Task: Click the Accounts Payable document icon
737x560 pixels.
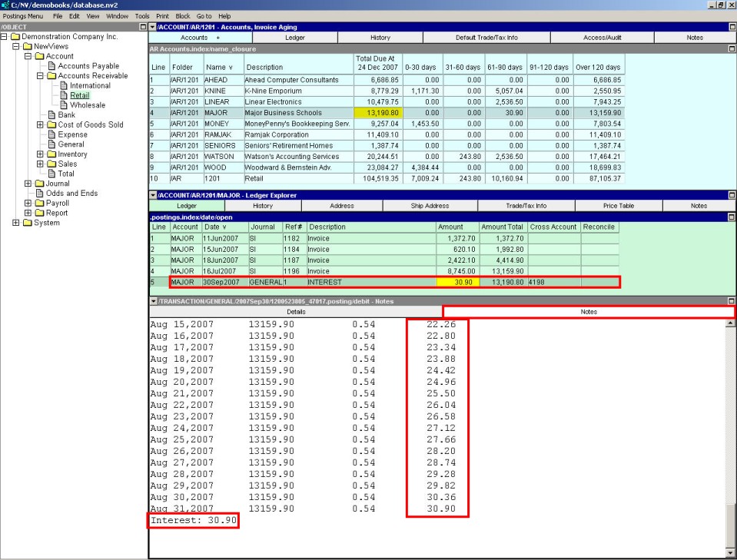Action: (52, 66)
